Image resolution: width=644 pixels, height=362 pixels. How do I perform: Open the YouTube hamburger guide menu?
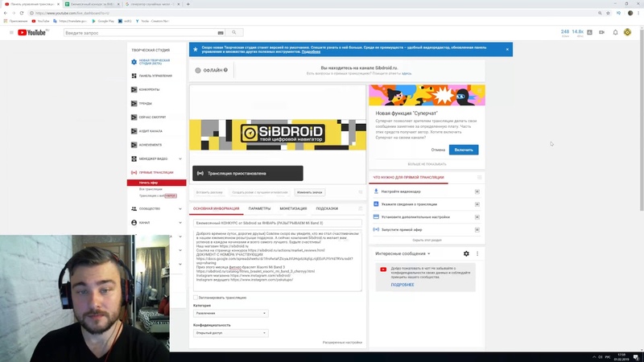pos(11,32)
